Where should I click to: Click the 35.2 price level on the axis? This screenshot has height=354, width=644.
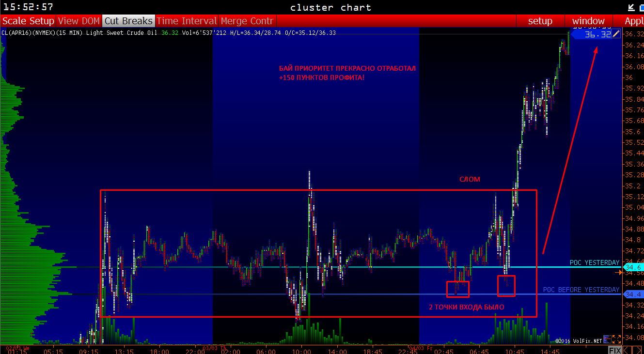tap(632, 186)
